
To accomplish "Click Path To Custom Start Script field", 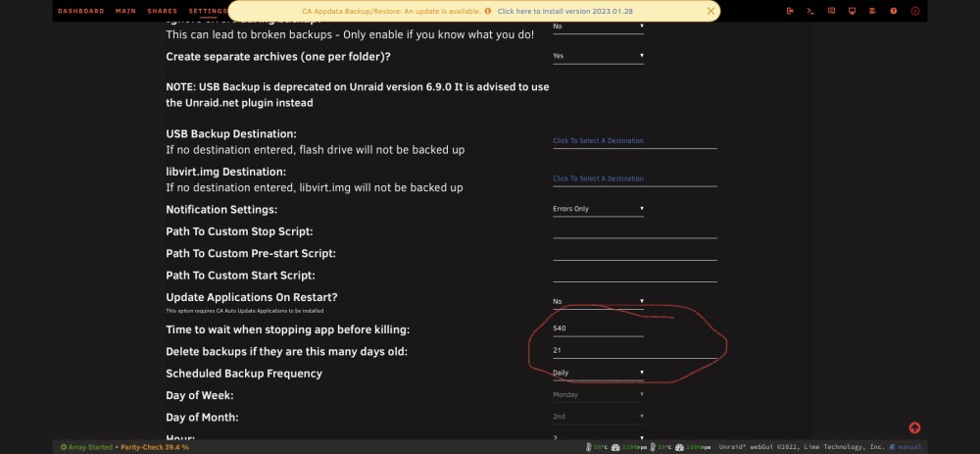I will coord(634,276).
